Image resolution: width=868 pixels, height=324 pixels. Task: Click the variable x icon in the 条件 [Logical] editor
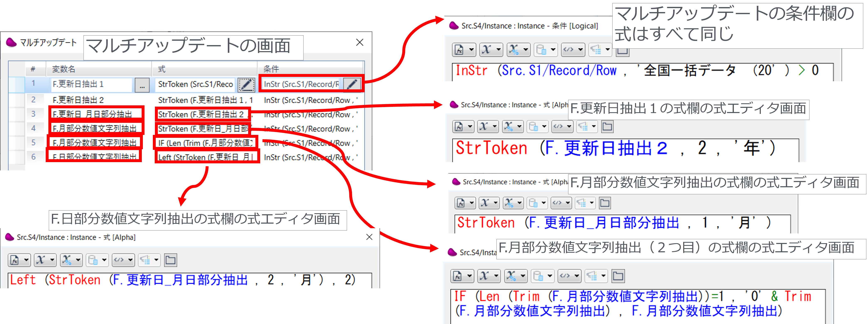pyautogui.click(x=486, y=50)
